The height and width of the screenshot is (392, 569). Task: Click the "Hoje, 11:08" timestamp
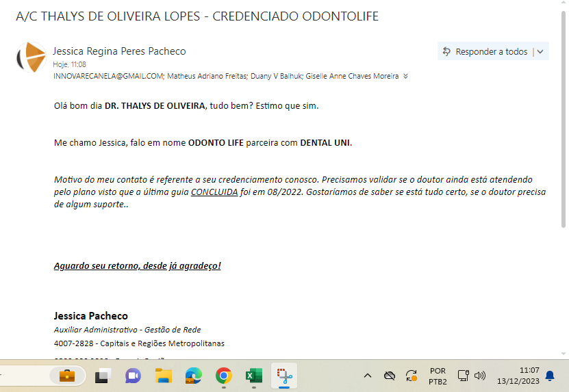tap(69, 64)
